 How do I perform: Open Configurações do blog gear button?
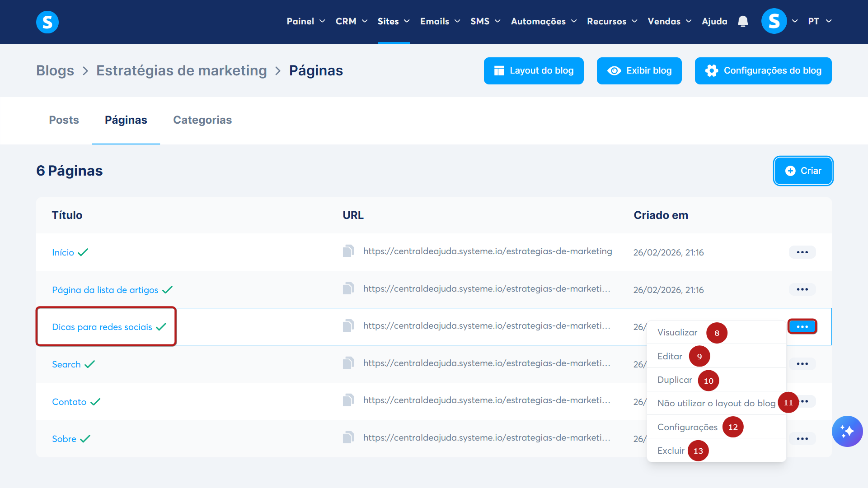pos(763,71)
